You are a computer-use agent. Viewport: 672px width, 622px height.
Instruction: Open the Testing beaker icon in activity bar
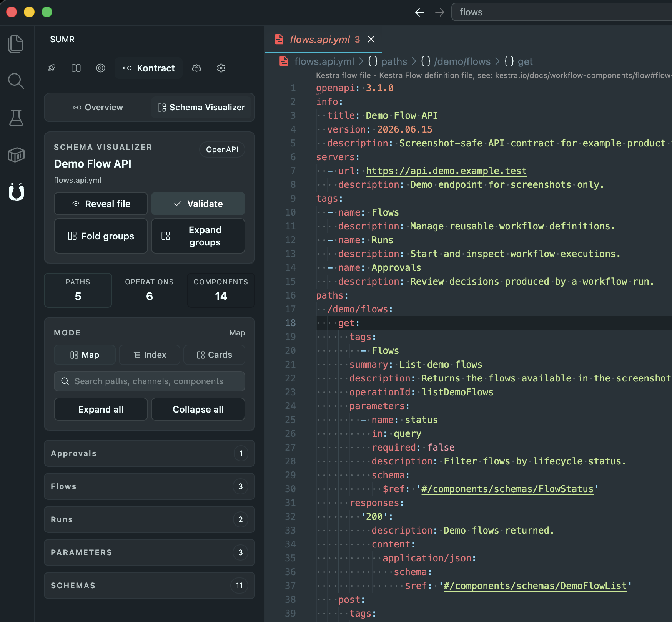tap(16, 118)
